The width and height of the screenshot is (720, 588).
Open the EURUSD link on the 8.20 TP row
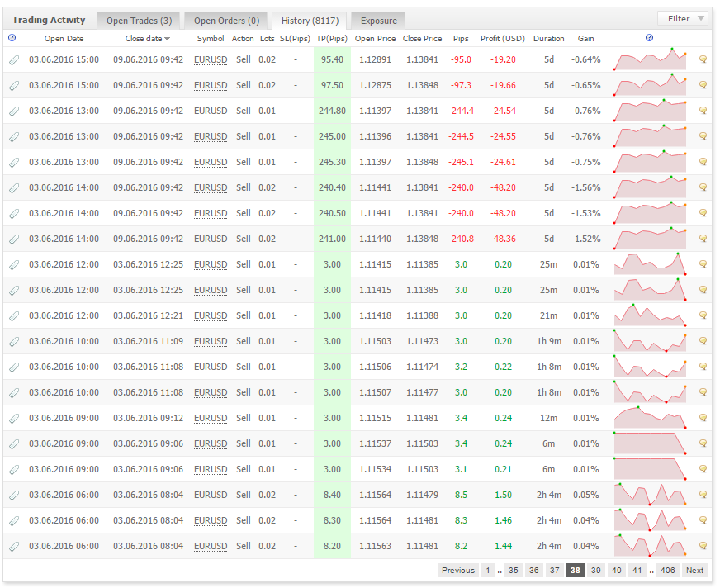[211, 546]
